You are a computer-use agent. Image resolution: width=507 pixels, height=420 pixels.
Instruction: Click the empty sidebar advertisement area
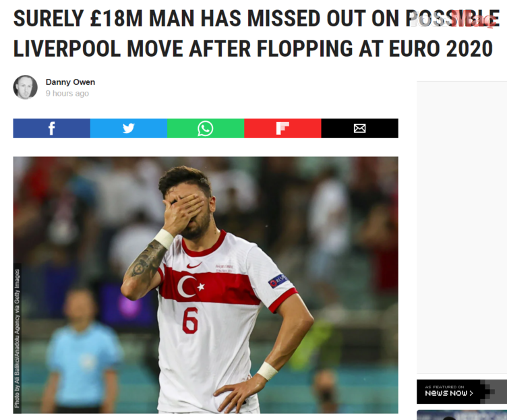click(x=462, y=227)
